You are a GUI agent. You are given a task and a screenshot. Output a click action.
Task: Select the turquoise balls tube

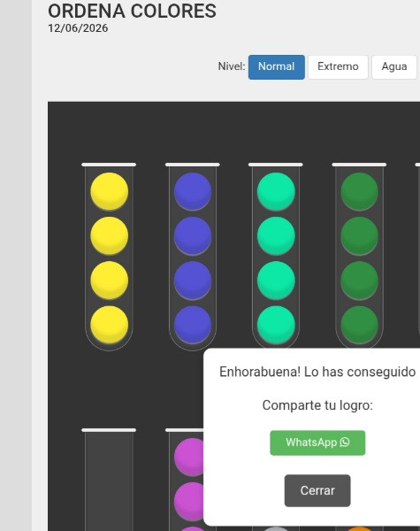coord(276,257)
